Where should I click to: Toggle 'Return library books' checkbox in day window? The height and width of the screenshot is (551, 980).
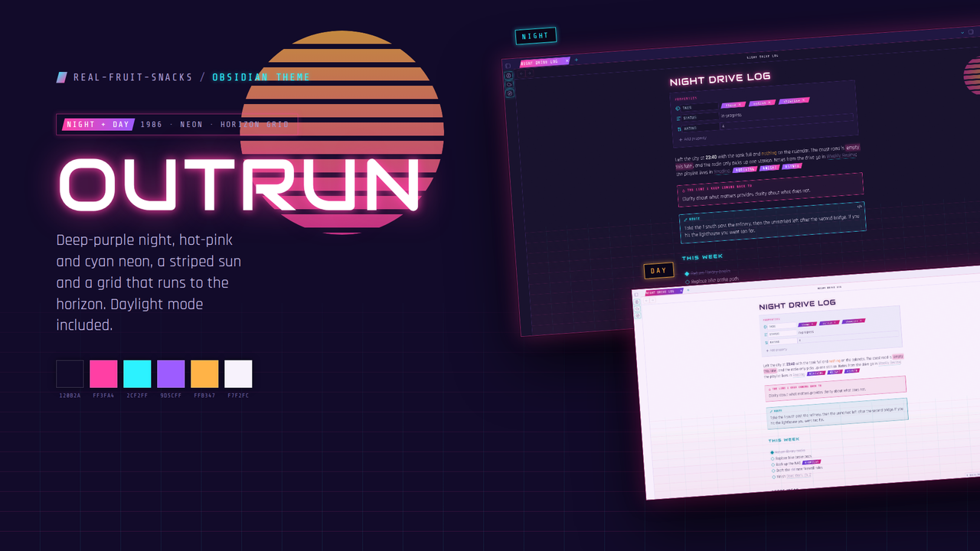tap(772, 452)
